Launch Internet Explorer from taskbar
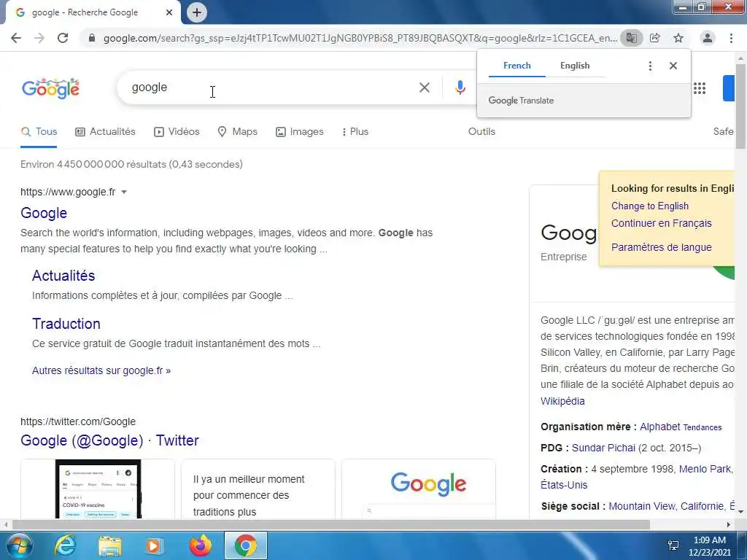 click(65, 545)
